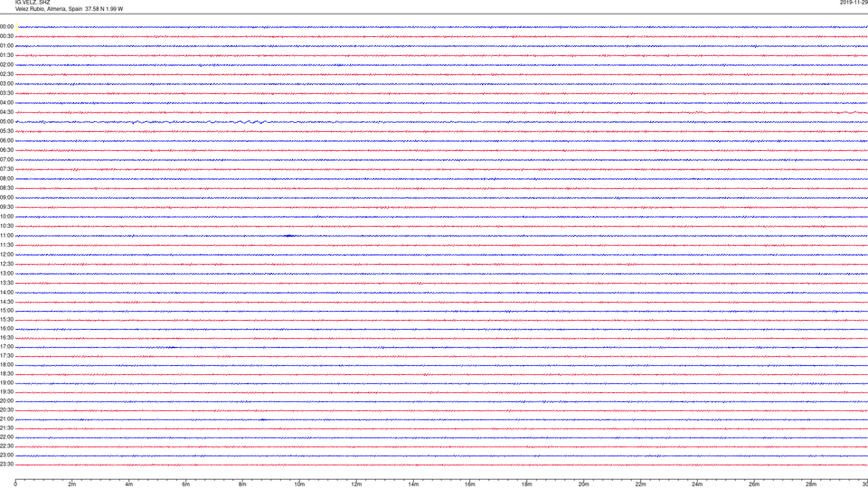868x488 pixels.
Task: Click the 20m tick label on time axis
Action: point(583,484)
